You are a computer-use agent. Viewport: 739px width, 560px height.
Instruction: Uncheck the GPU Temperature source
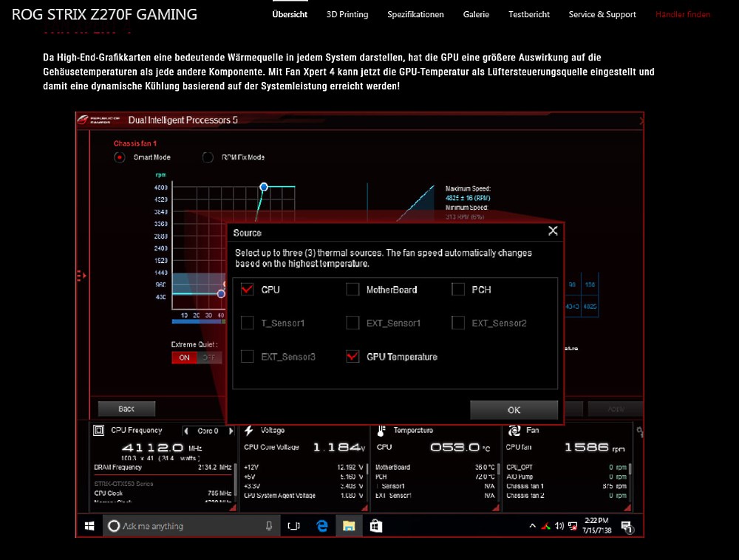[x=353, y=357]
